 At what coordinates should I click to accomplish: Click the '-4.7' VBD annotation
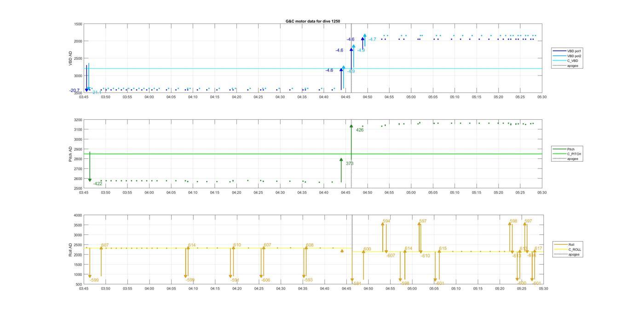click(372, 40)
